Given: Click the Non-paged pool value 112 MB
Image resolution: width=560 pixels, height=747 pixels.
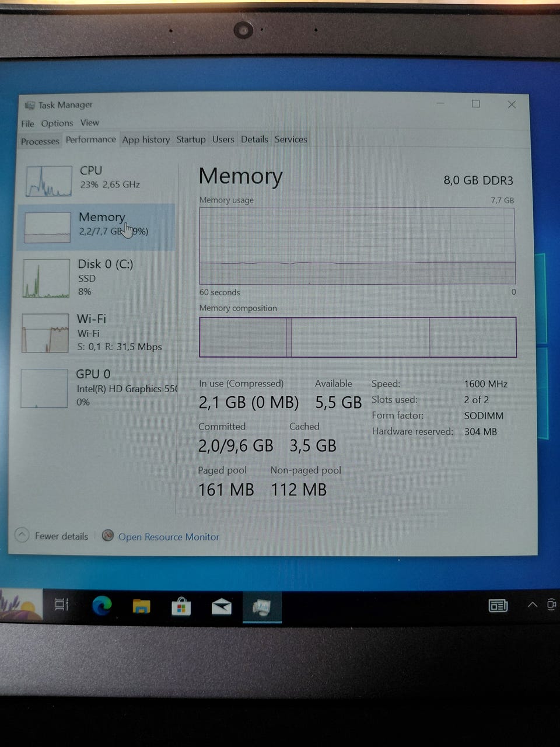Looking at the screenshot, I should click(299, 490).
